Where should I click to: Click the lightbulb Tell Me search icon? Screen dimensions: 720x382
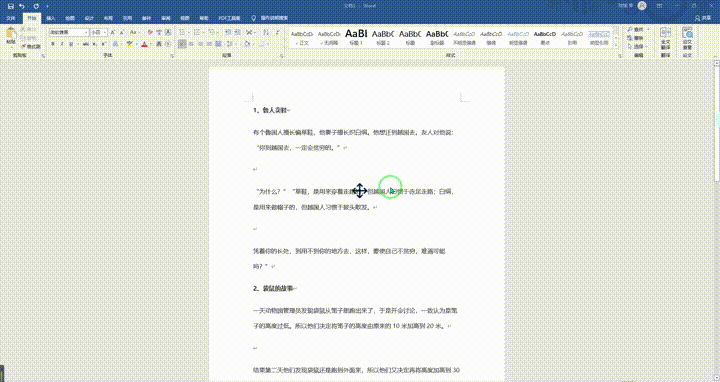(253, 18)
